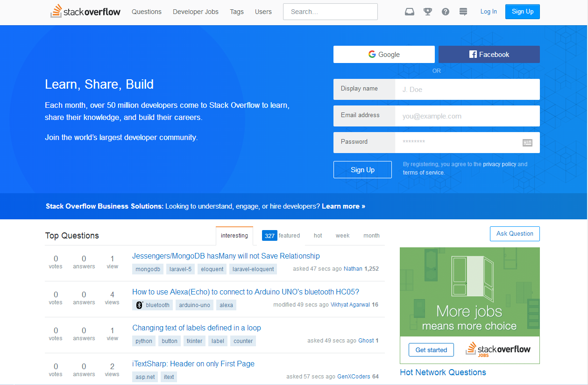Click the eloquent tag

(212, 269)
